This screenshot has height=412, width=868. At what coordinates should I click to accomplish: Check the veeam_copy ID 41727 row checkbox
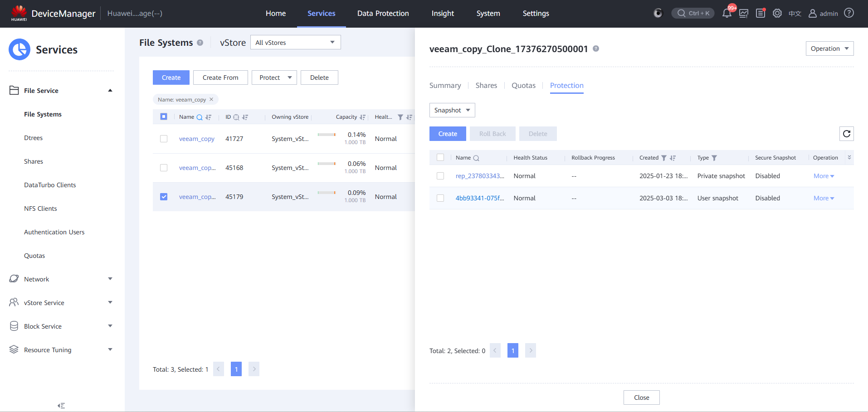pyautogui.click(x=164, y=139)
